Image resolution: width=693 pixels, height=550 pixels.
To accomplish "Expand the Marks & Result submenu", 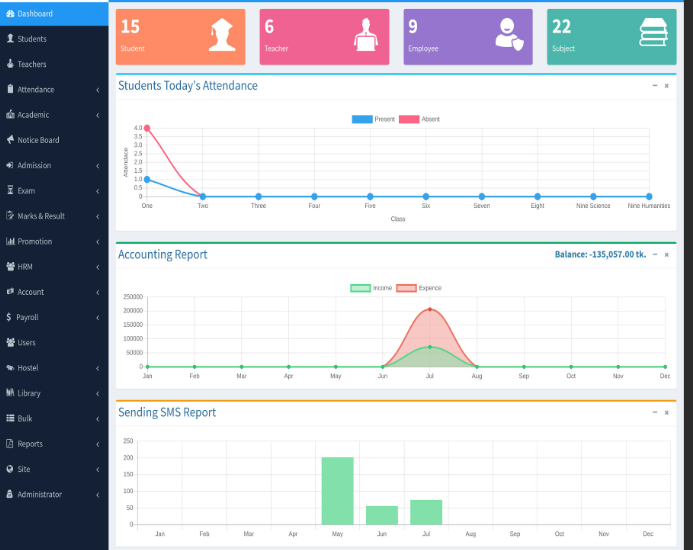I will tap(97, 216).
